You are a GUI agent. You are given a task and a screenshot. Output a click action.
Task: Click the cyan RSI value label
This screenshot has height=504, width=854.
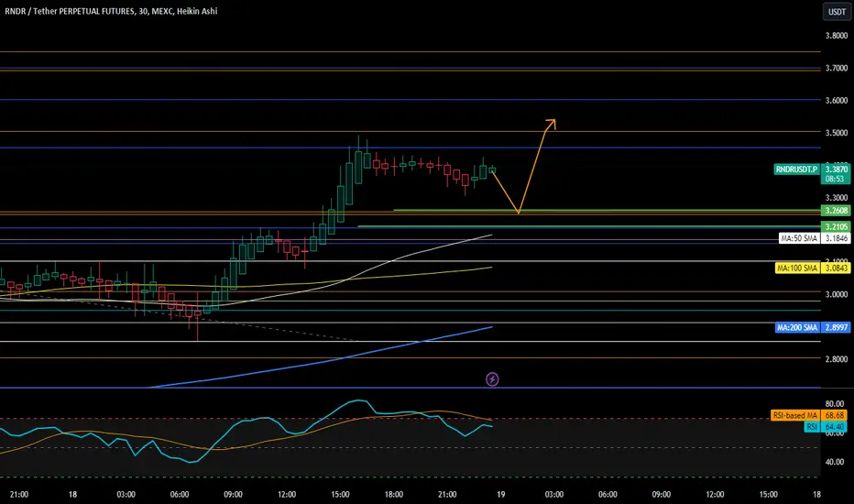pos(826,427)
